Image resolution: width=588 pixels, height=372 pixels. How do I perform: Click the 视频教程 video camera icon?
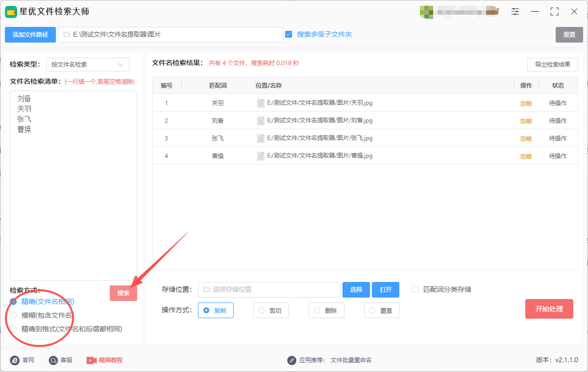[91, 360]
